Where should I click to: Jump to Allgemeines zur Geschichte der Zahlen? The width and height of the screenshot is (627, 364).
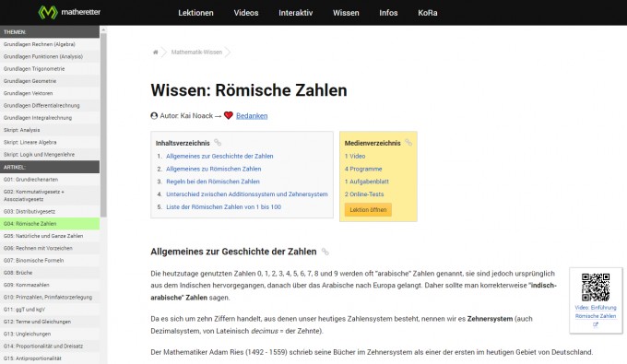coord(219,156)
